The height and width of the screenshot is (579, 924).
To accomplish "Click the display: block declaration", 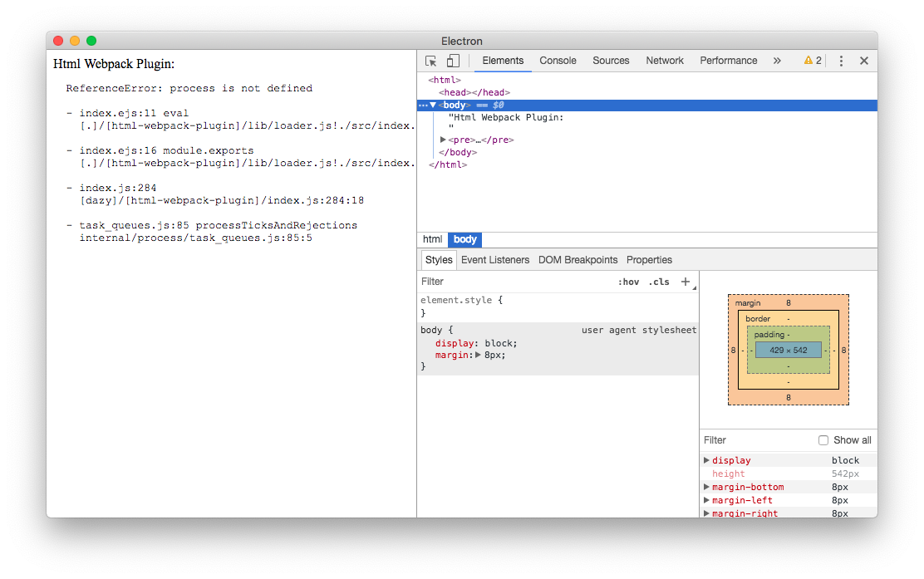I will (476, 343).
